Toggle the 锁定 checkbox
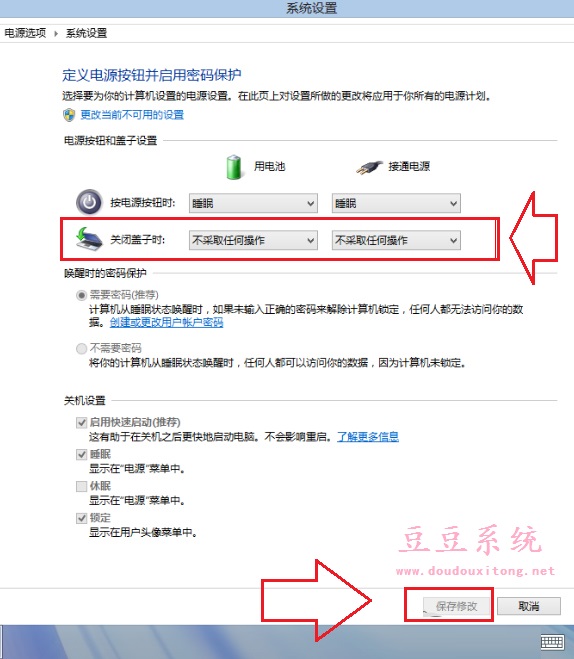The height and width of the screenshot is (659, 574). pos(82,518)
